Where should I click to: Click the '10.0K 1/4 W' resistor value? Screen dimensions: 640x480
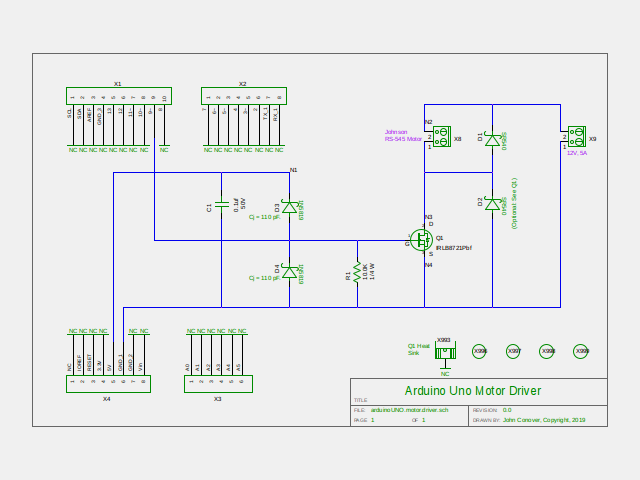[369, 272]
